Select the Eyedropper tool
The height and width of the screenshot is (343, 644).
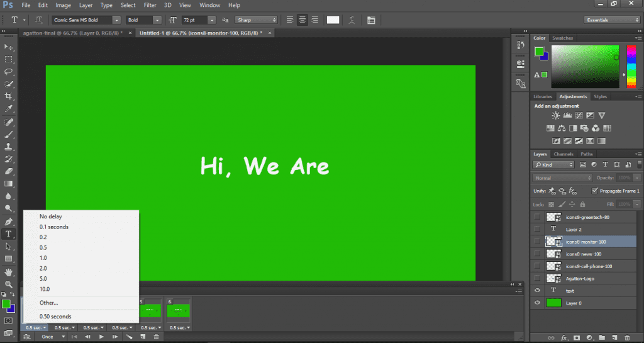[9, 109]
